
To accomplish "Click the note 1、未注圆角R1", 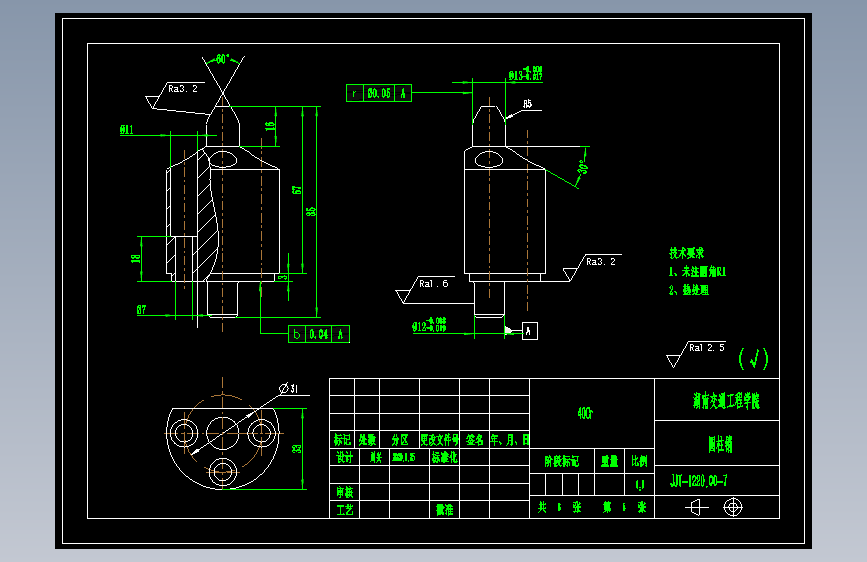I will click(x=697, y=272).
